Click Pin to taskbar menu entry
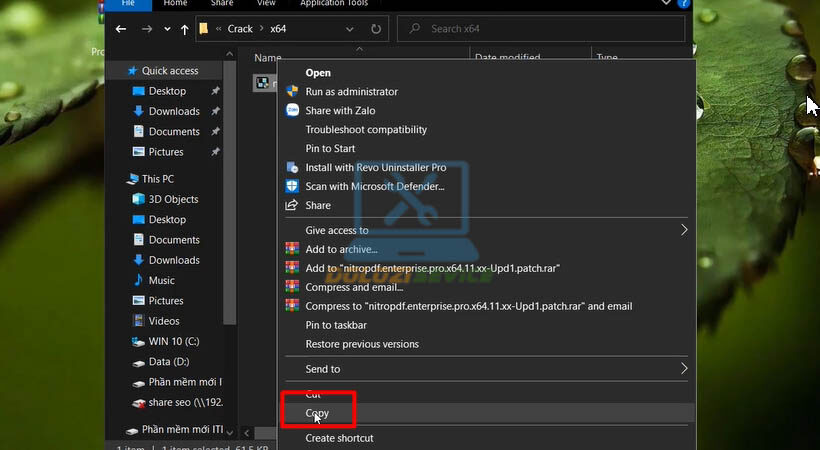Viewport: 820px width, 450px height. (x=335, y=325)
